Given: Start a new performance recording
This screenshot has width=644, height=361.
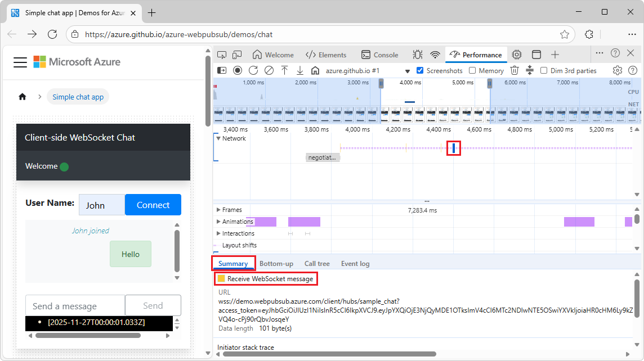Looking at the screenshot, I should coord(238,70).
